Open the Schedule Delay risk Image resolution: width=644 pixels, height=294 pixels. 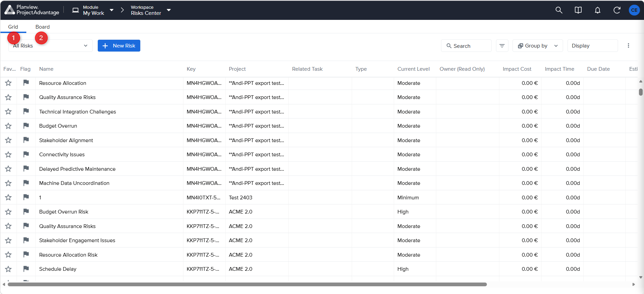pos(58,269)
